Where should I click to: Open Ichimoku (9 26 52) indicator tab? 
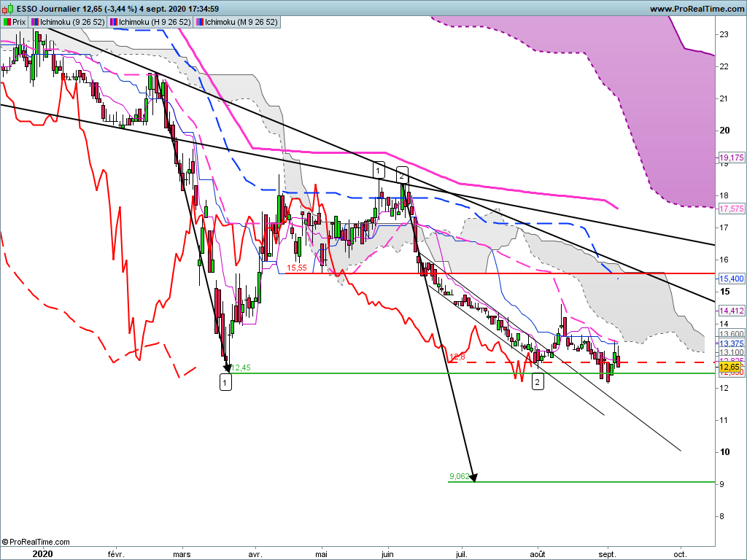(68, 22)
